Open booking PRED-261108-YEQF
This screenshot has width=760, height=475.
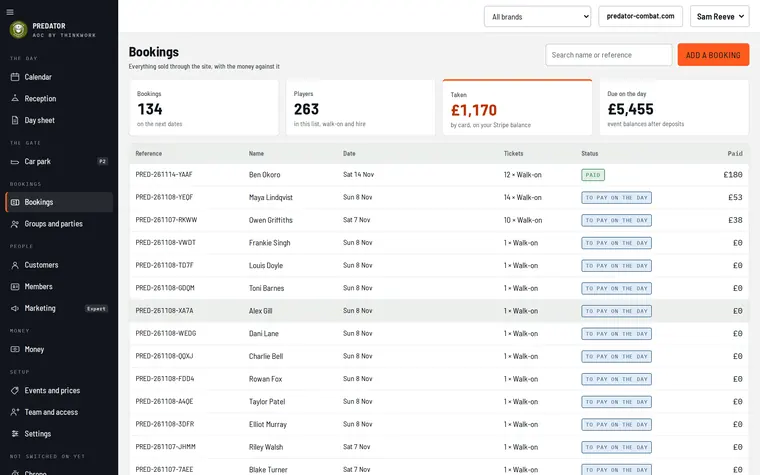pos(164,197)
